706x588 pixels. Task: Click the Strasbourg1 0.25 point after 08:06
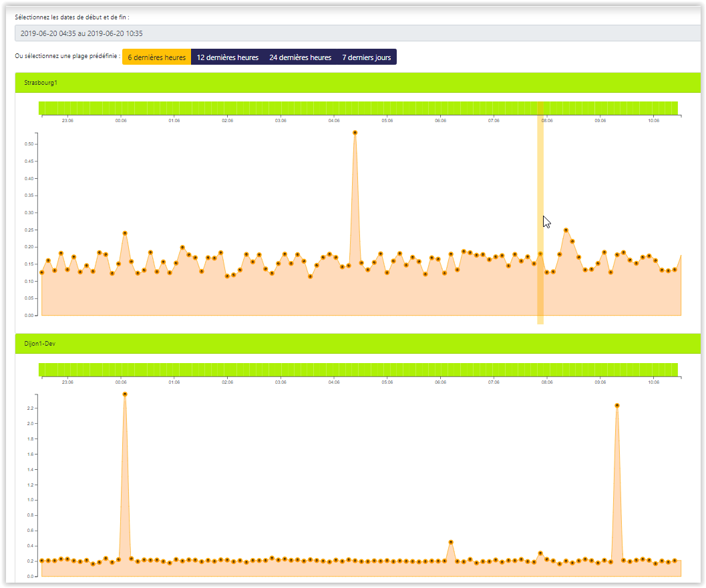(x=566, y=230)
